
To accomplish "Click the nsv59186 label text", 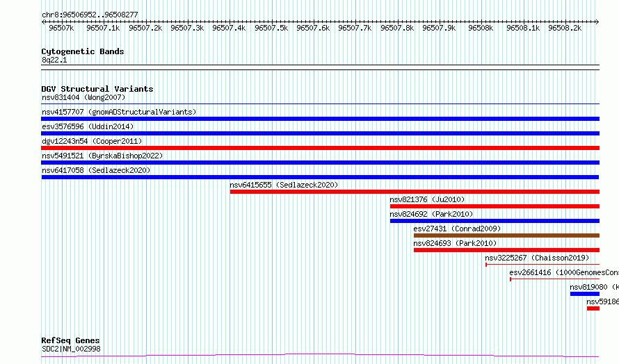I will click(602, 301).
